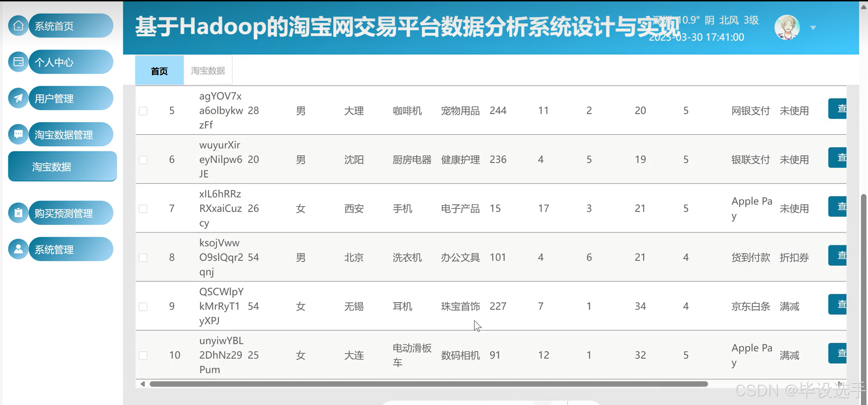Viewport: 868px width, 405px height.
Task: Click the 京东白条 cell in row 9
Action: point(751,306)
